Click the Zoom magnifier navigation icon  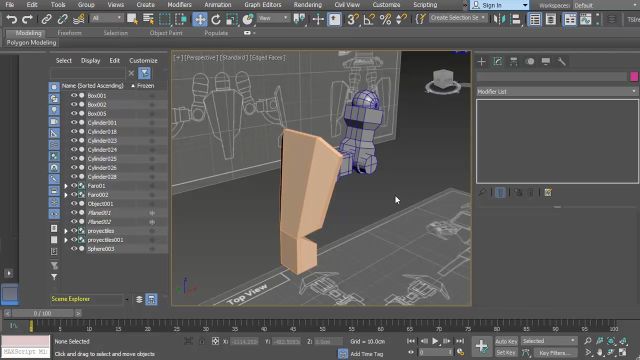pos(588,341)
